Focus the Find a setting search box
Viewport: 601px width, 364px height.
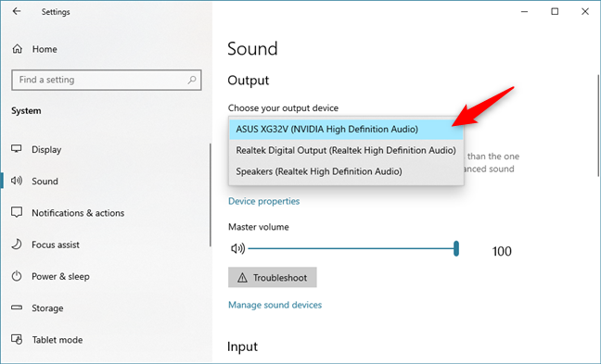click(x=106, y=80)
